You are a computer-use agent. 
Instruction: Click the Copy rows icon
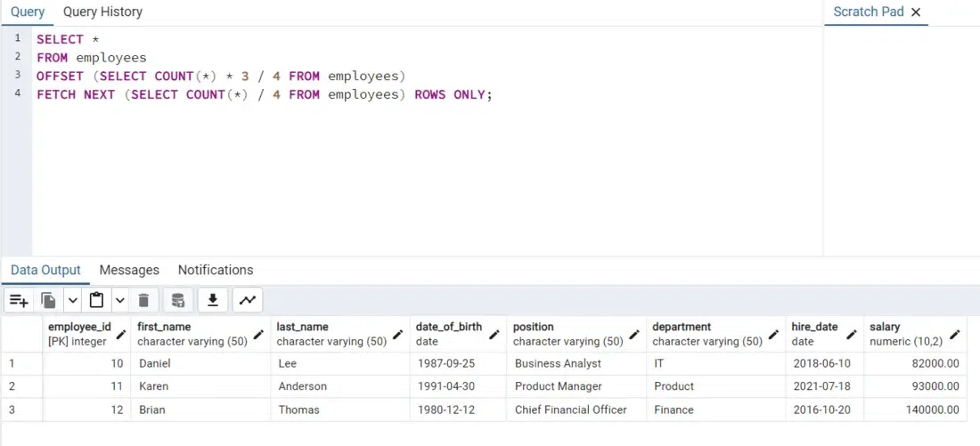[48, 301]
